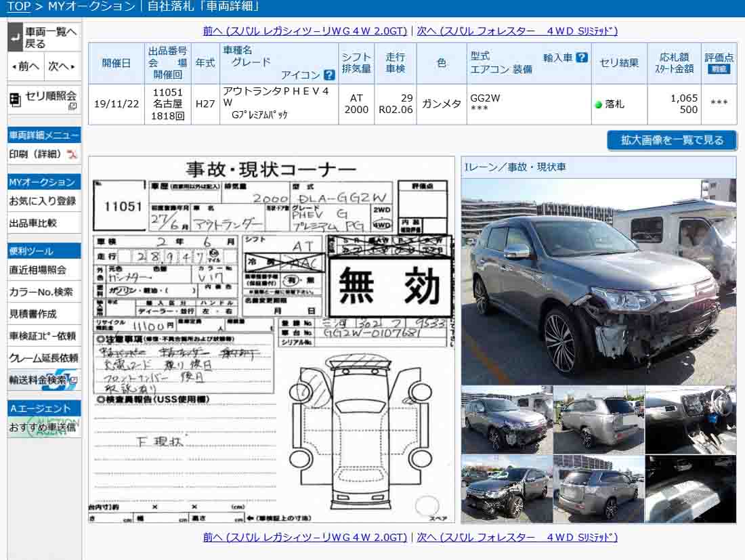Open the セリ順照会 document icon
Image resolution: width=745 pixels, height=560 pixels.
15,100
